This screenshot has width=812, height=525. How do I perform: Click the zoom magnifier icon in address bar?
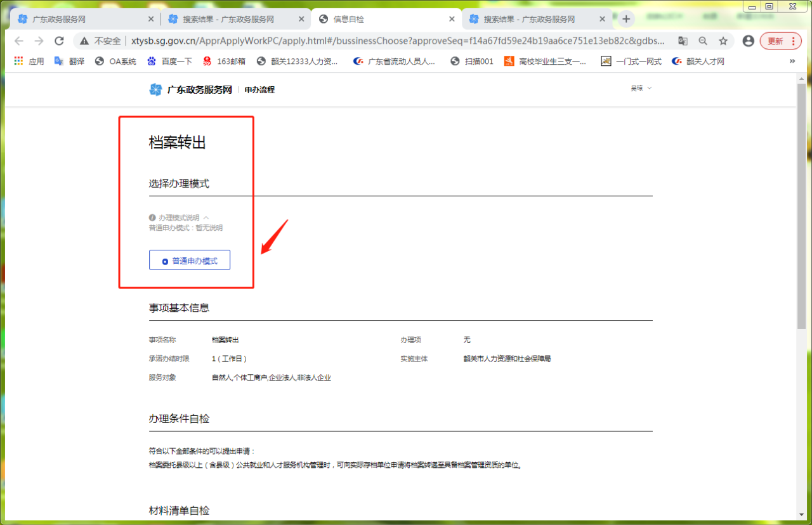(x=703, y=41)
